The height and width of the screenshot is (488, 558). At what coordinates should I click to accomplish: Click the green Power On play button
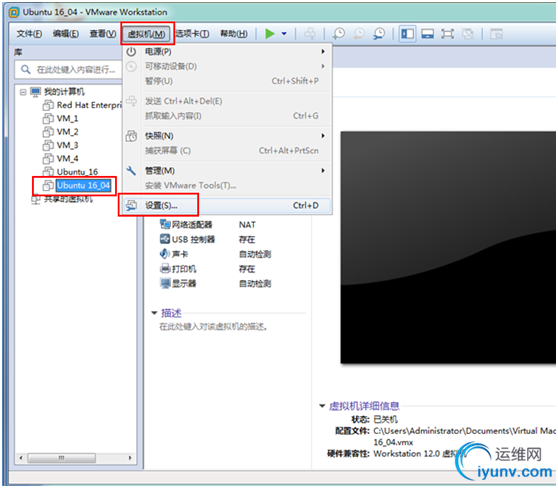pos(270,34)
